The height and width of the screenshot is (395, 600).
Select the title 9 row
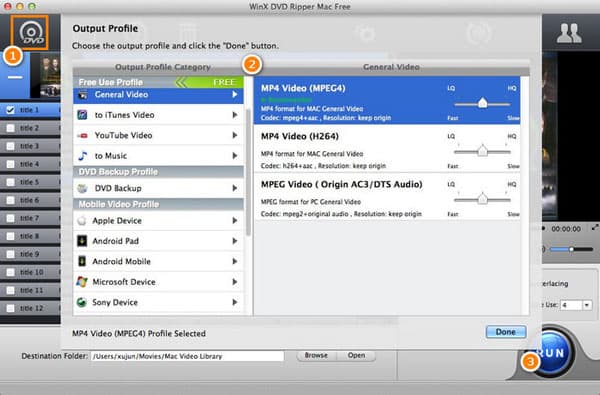pos(30,254)
